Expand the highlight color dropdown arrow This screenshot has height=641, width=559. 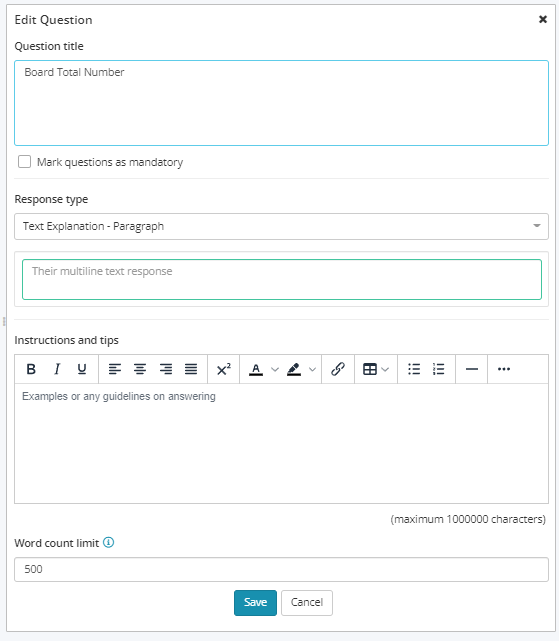tap(312, 370)
